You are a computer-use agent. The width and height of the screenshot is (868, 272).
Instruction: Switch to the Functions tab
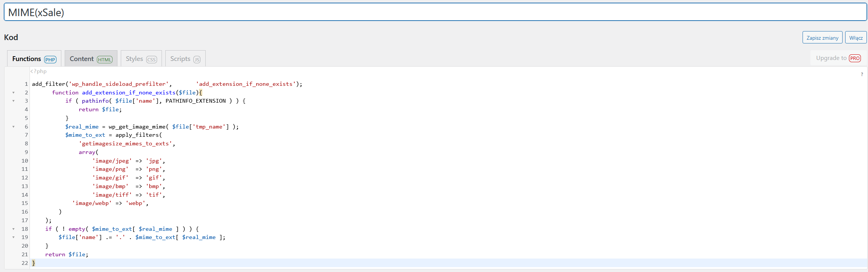(34, 59)
